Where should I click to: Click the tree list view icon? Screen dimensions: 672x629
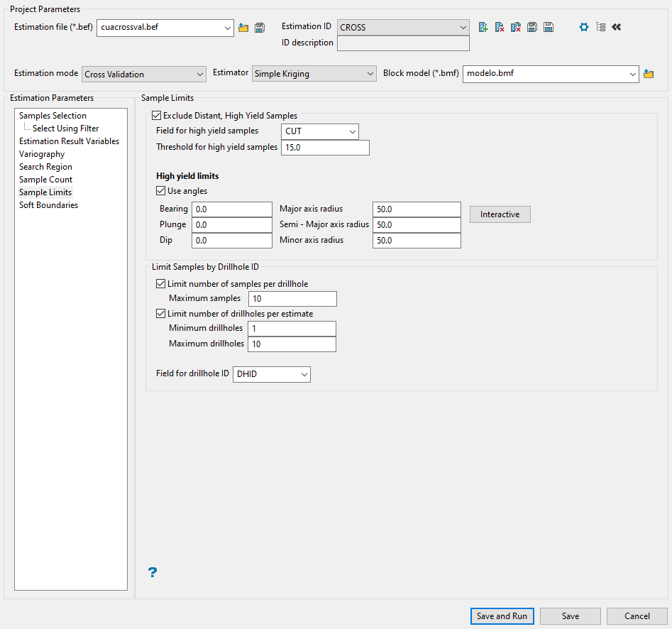(600, 27)
